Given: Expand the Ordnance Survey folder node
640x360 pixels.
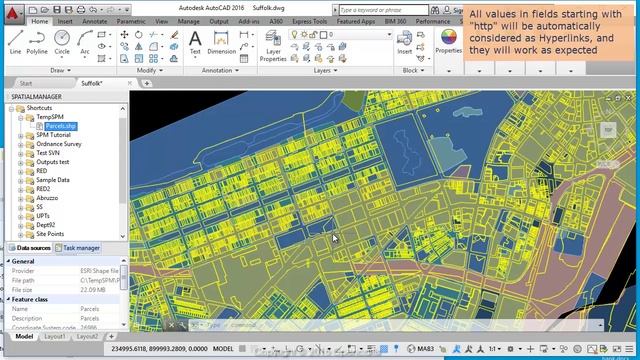Looking at the screenshot, I should (20, 144).
